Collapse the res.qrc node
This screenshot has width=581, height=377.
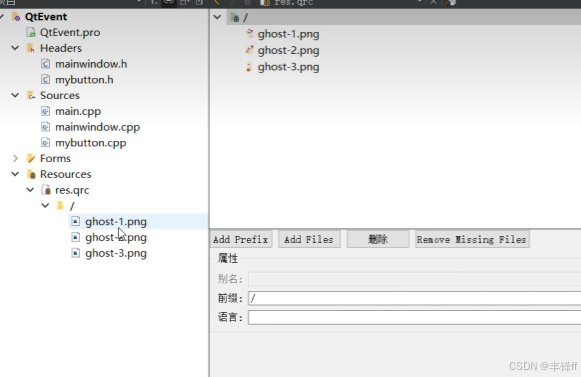30,190
